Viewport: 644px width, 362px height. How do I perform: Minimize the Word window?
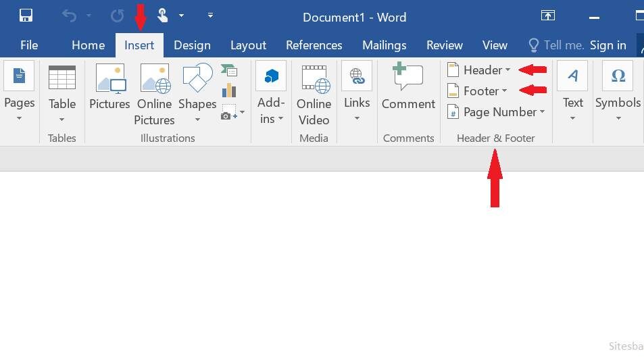pos(594,18)
